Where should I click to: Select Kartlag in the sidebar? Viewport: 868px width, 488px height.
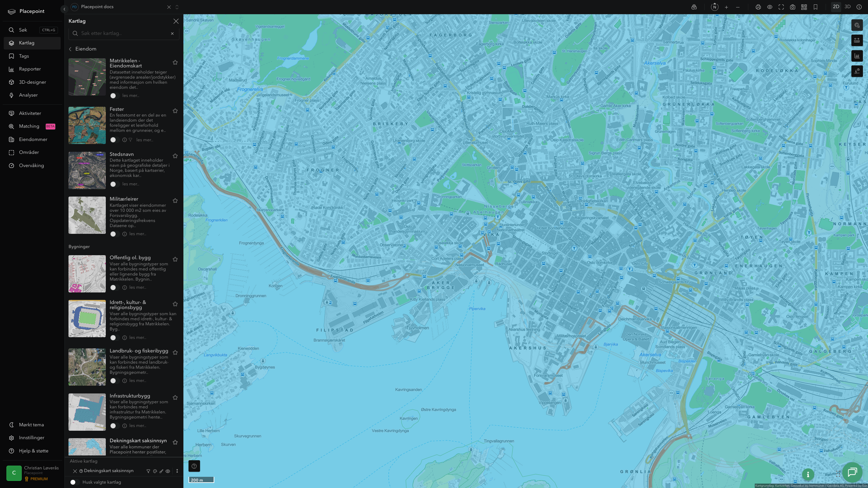coord(32,43)
